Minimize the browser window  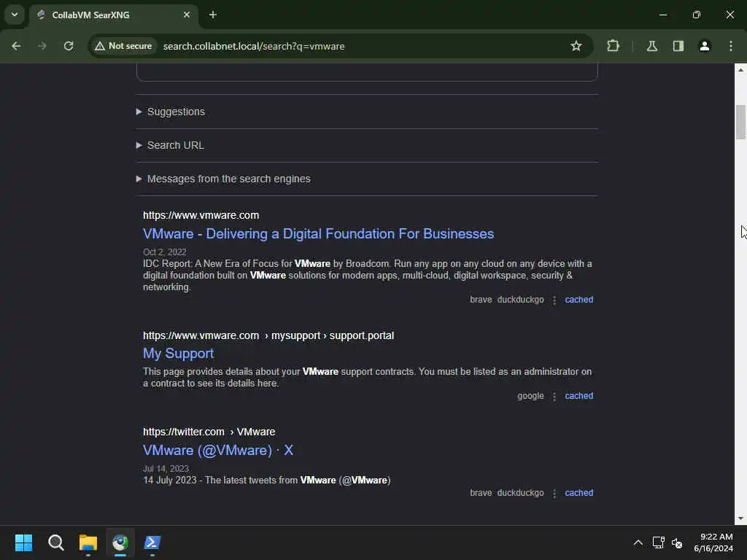(662, 15)
